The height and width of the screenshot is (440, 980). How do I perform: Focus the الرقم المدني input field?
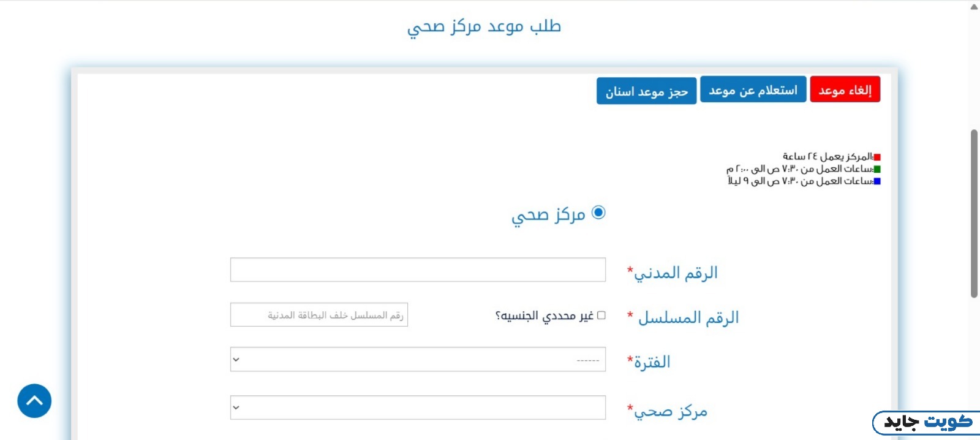coord(418,270)
